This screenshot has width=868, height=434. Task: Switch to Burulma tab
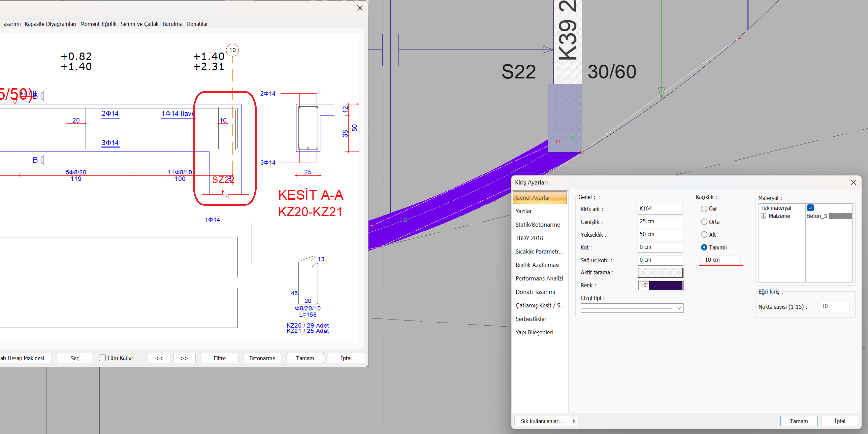pyautogui.click(x=172, y=24)
